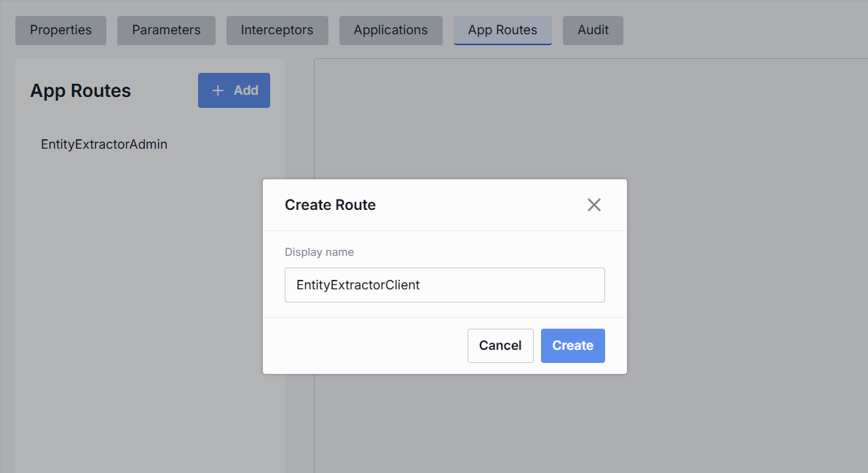Click the Display name label
Viewport: 868px width, 473px height.
click(x=319, y=252)
